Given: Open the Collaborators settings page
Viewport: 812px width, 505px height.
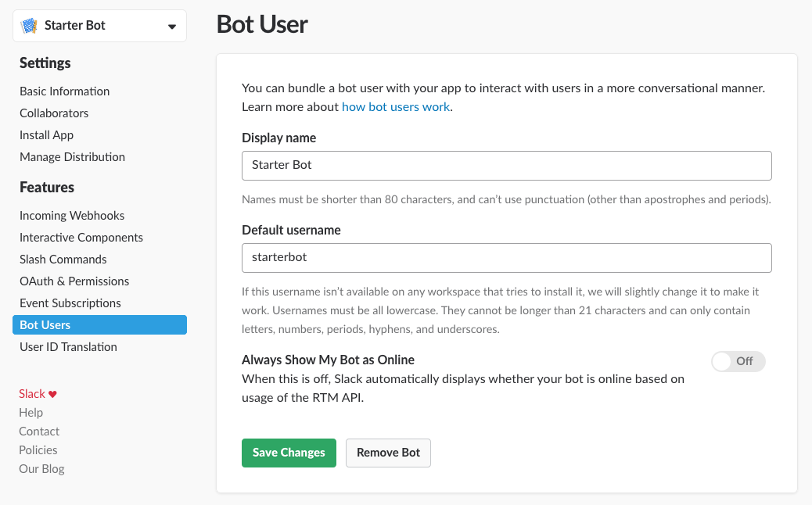Looking at the screenshot, I should (54, 113).
